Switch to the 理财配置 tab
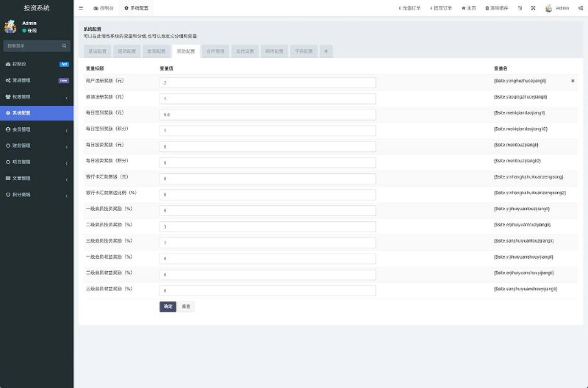The height and width of the screenshot is (388, 588). (126, 51)
